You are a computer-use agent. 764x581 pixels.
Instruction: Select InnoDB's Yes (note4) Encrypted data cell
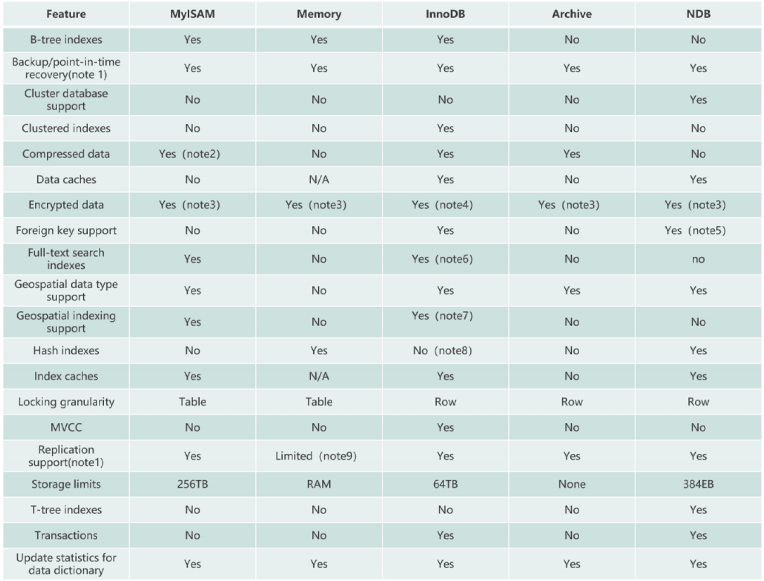tap(445, 205)
